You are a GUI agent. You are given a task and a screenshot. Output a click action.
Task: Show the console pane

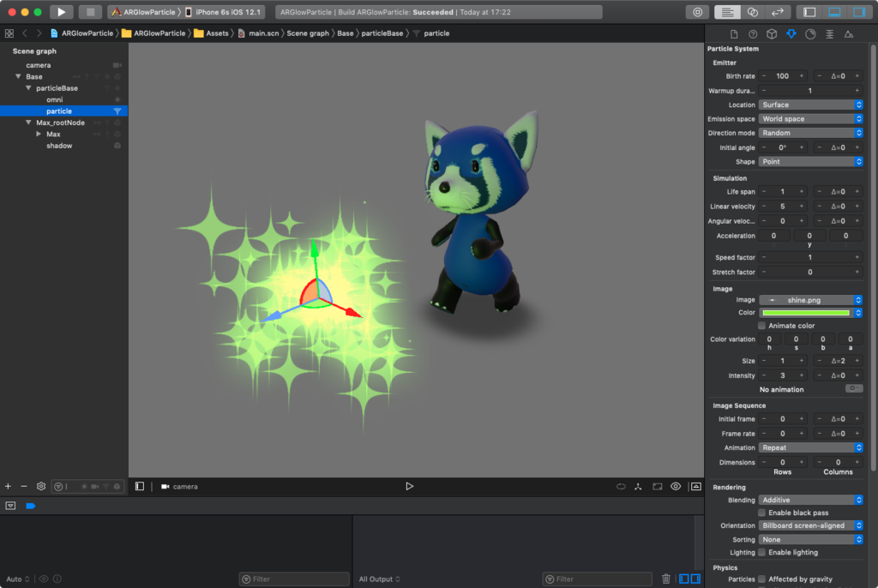[x=695, y=579]
